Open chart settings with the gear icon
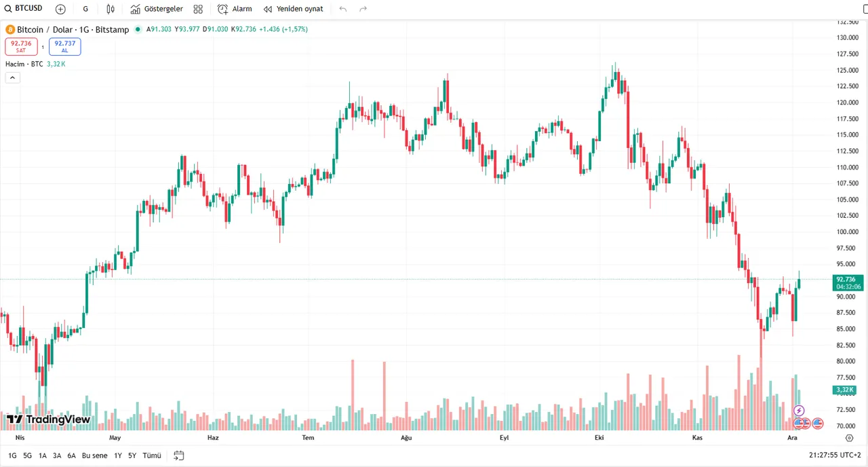 850,438
